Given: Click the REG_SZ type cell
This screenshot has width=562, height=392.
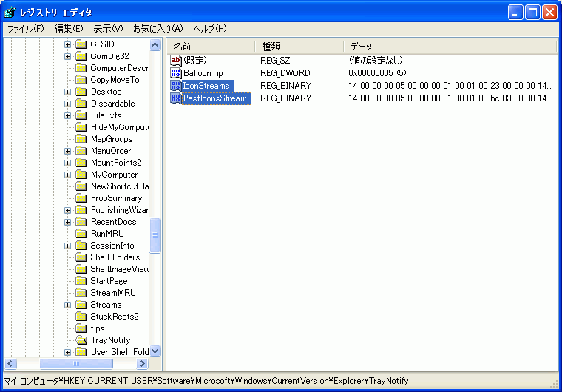Looking at the screenshot, I should click(x=275, y=61).
